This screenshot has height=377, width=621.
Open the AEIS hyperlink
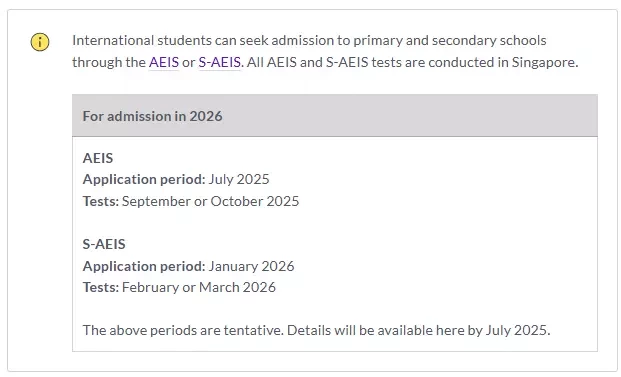(164, 62)
